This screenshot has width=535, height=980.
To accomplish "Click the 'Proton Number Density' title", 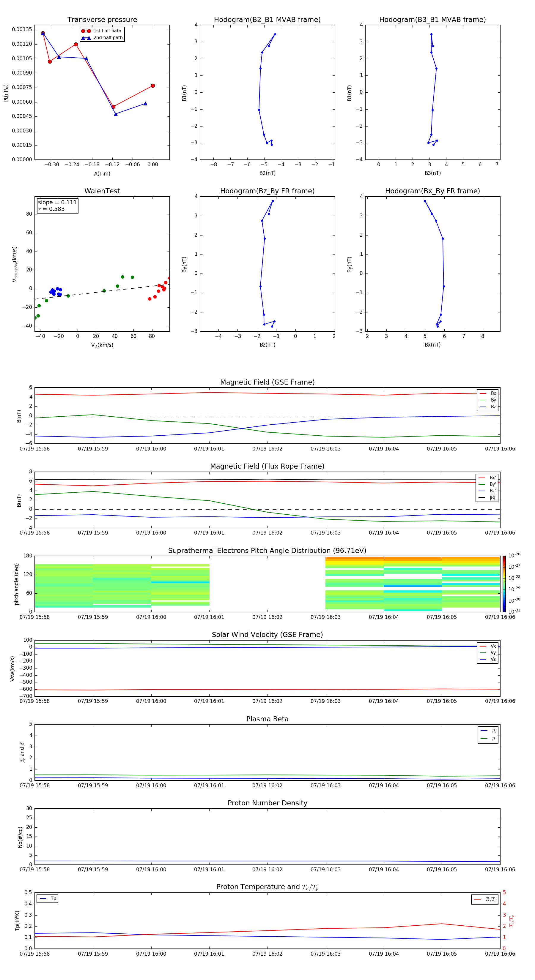I will point(267,803).
